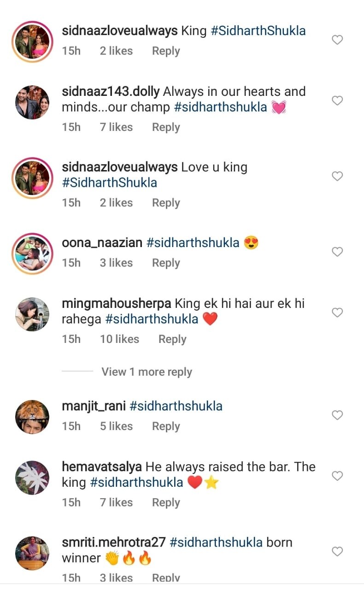Heart mingmahousherpa's comment

pos(337,313)
